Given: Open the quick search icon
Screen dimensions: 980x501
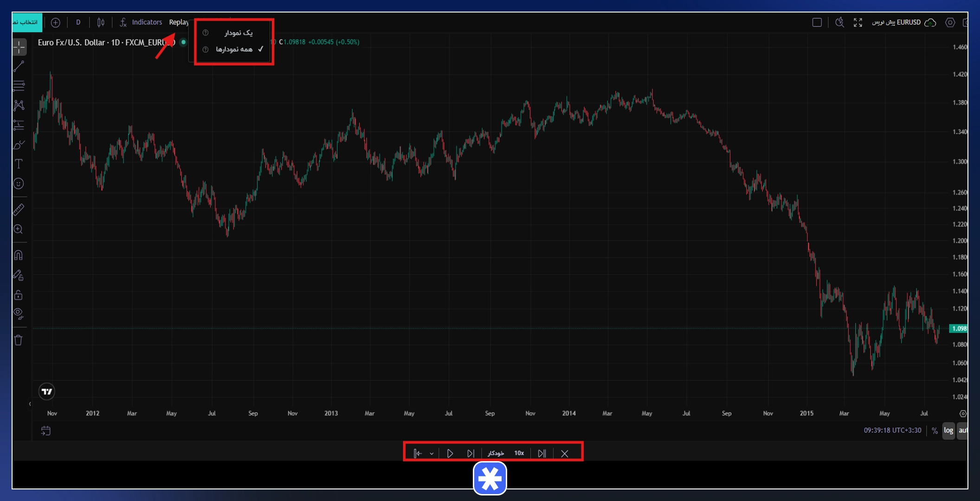Looking at the screenshot, I should coord(839,22).
